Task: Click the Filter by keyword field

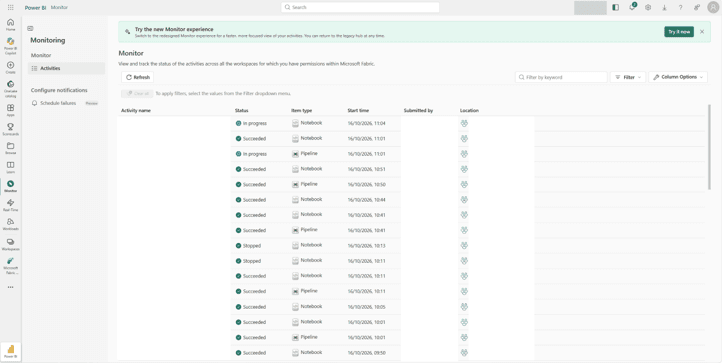Action: [561, 77]
